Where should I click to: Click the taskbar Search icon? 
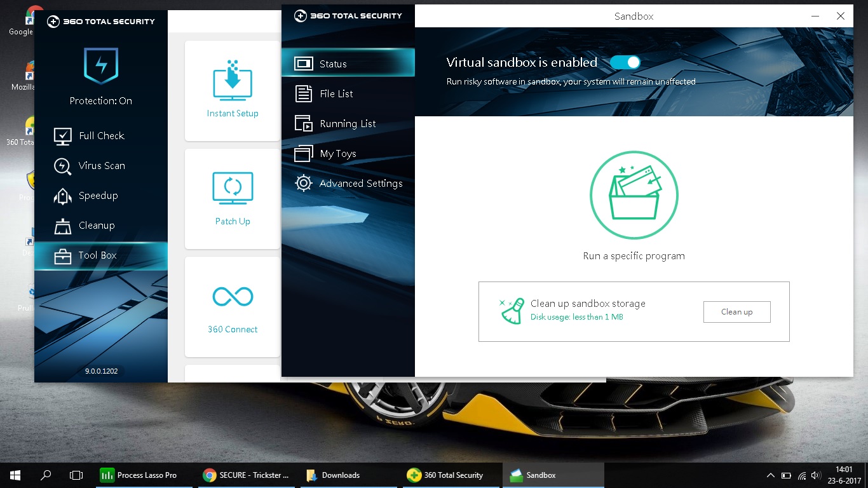coord(46,475)
